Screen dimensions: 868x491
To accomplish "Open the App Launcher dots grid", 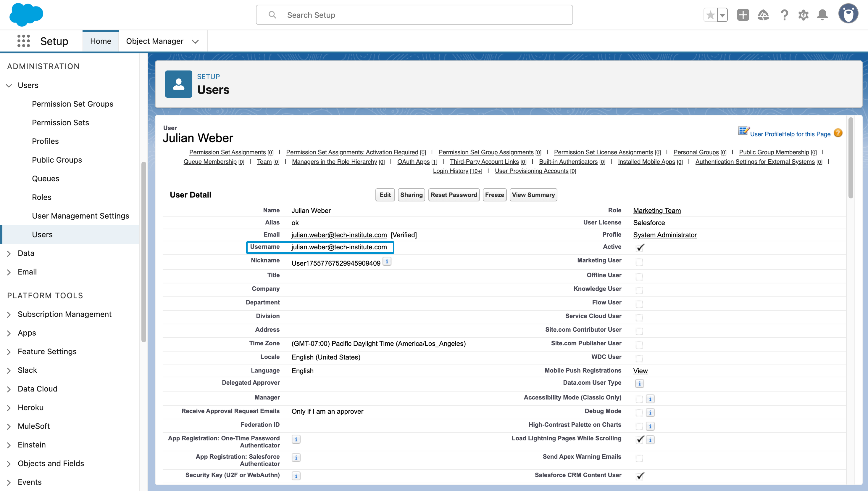I will [24, 41].
